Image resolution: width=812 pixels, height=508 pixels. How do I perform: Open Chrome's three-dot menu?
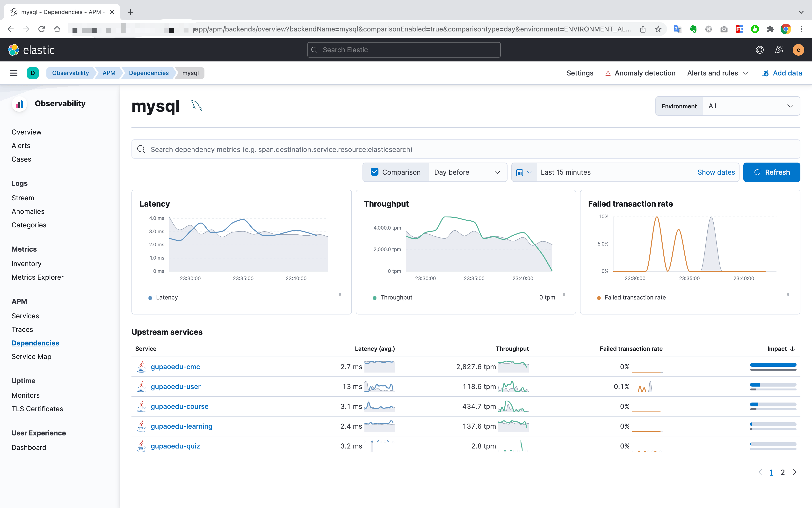(x=801, y=29)
